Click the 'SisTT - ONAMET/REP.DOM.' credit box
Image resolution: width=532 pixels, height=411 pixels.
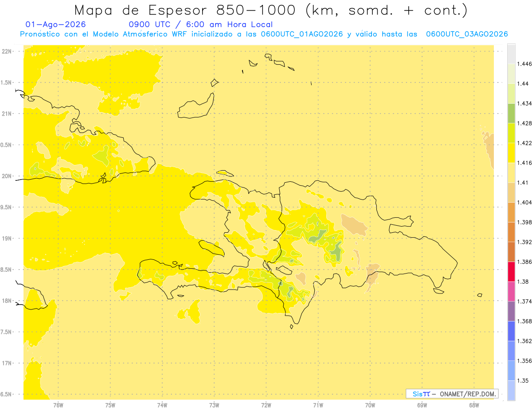click(x=452, y=394)
